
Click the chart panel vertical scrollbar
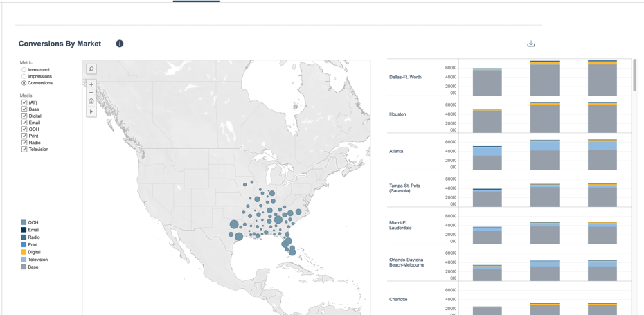coord(634,76)
